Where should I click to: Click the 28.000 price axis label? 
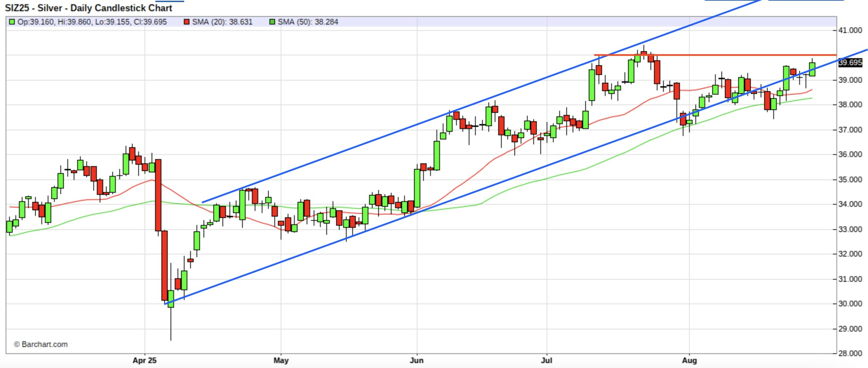(x=850, y=354)
